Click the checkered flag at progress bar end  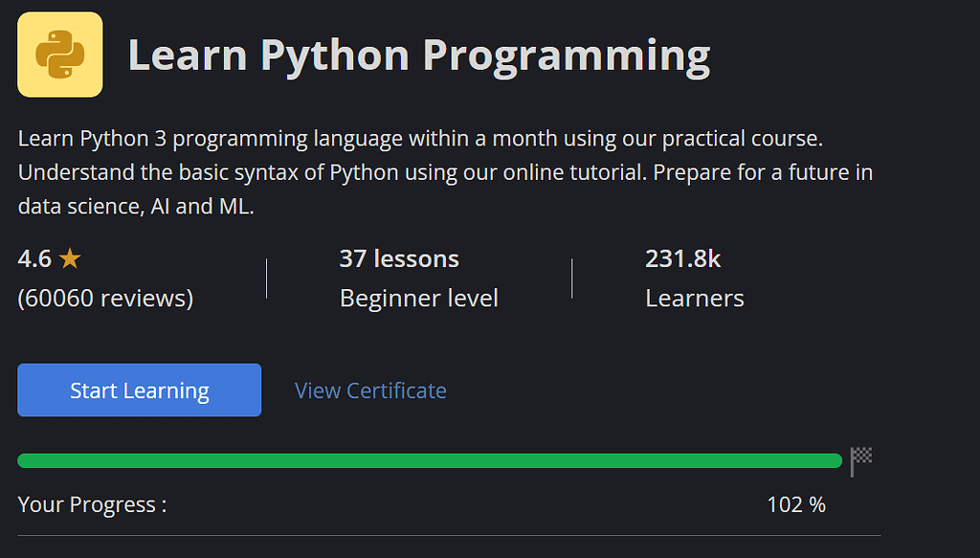pyautogui.click(x=860, y=459)
